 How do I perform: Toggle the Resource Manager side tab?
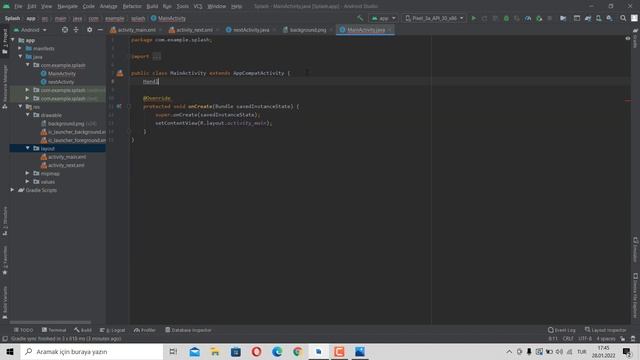click(5, 87)
